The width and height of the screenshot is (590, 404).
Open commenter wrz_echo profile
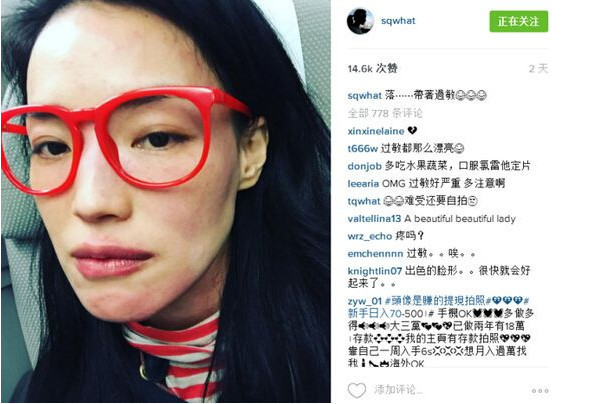coord(370,236)
